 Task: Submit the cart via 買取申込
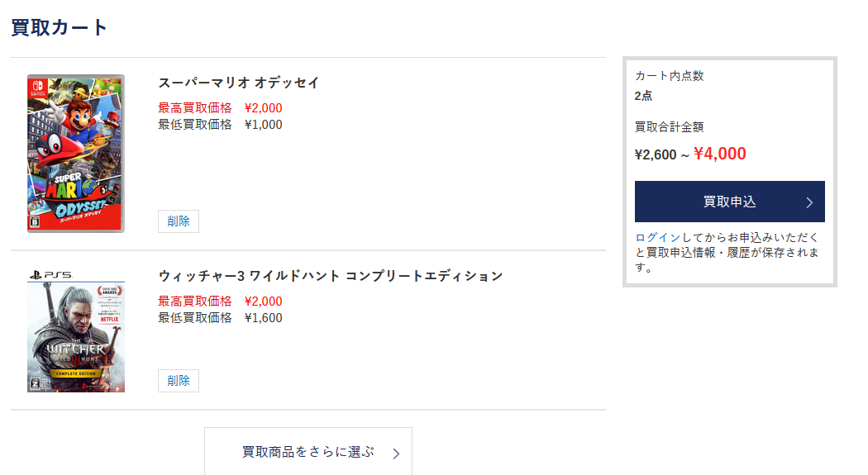tap(729, 202)
